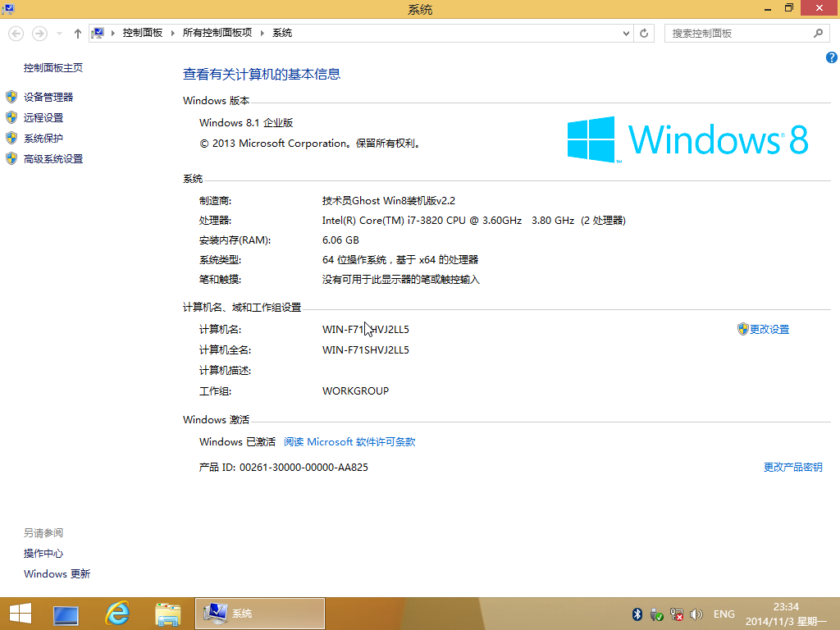Screen dimensions: 840x630
Task: Open the address bar history dropdown
Action: click(x=626, y=34)
